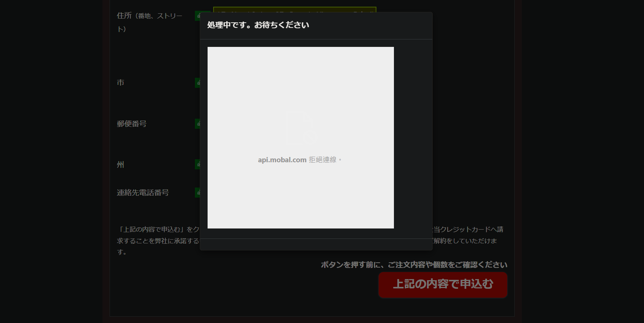
Task: Click the 連絡先電話番号 field label
Action: pos(143,192)
